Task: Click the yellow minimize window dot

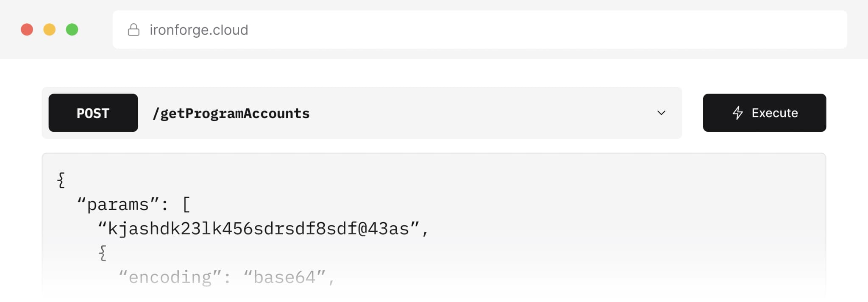Action: tap(50, 30)
